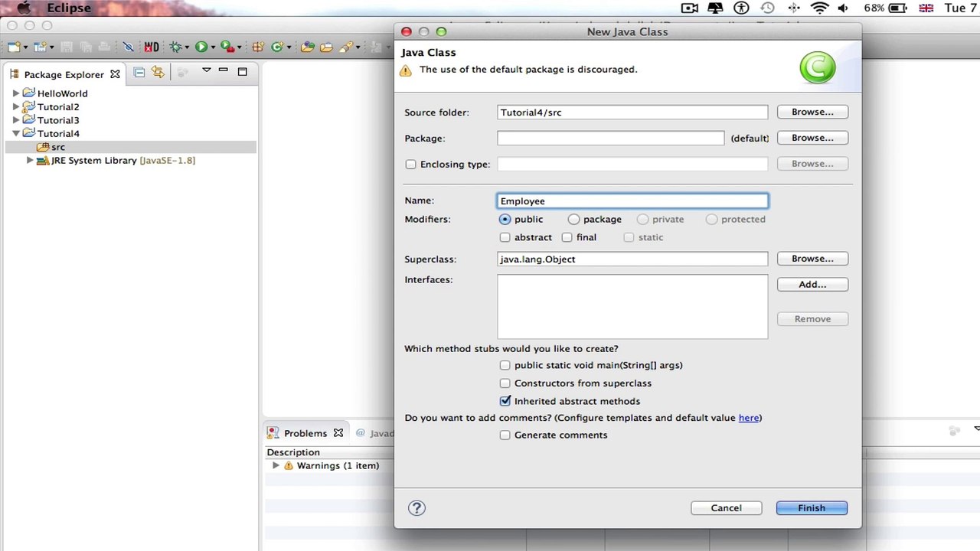
Task: Click the WD toolbar icon
Action: click(152, 47)
